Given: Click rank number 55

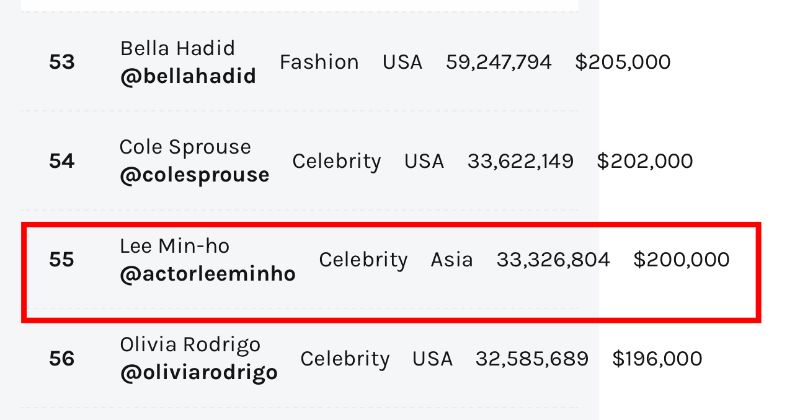Looking at the screenshot, I should [x=62, y=260].
